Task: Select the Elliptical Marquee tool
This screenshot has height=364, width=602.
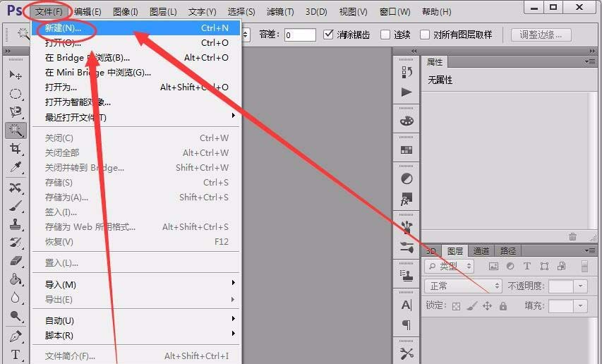Action: pos(16,93)
